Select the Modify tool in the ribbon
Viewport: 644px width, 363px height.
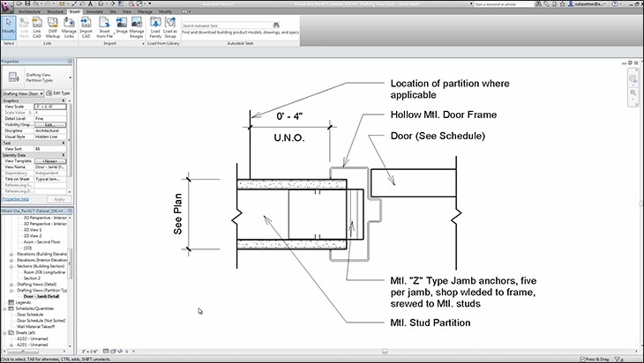click(8, 27)
